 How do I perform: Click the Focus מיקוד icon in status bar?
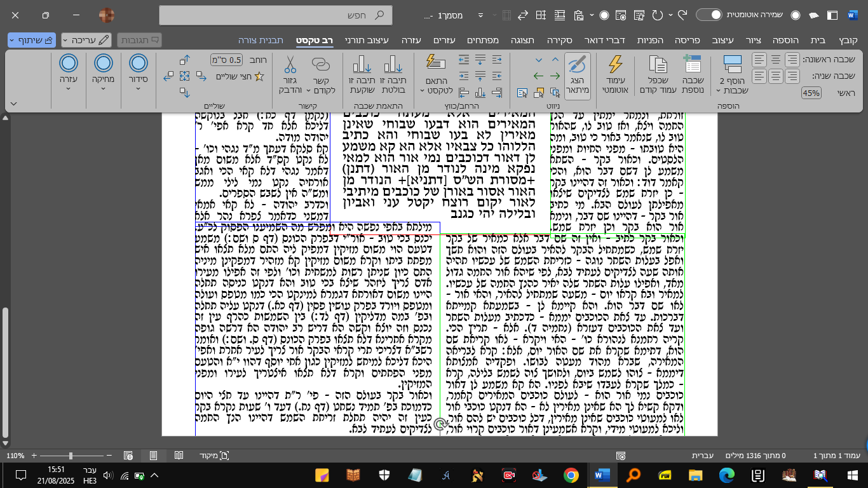click(224, 456)
